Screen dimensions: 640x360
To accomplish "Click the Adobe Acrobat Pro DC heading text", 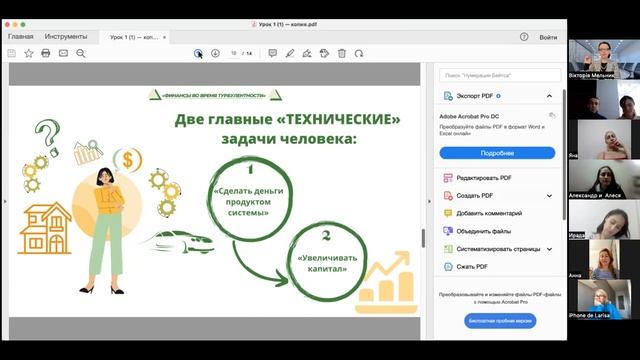I will 469,116.
